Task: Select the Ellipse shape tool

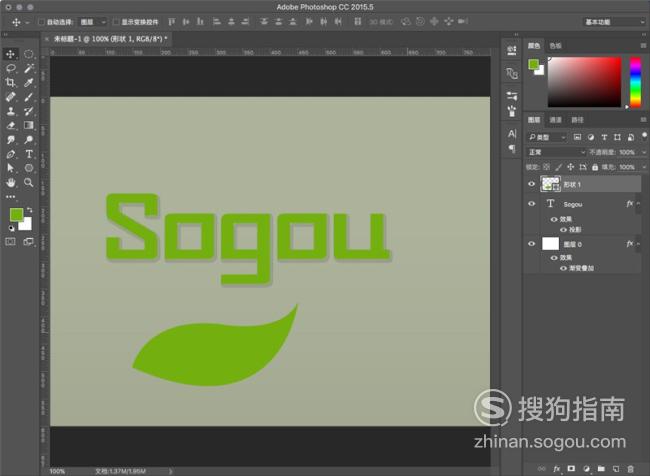Action: click(x=29, y=168)
